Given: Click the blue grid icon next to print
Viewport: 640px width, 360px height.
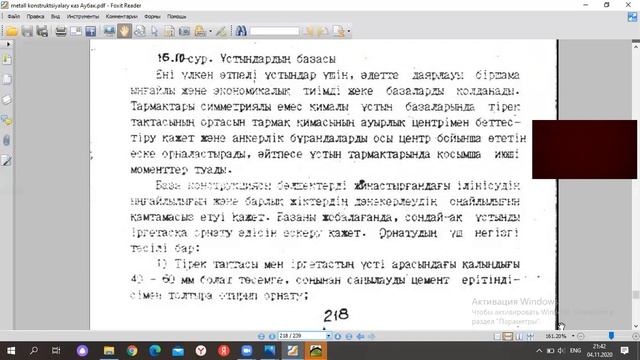Looking at the screenshot, I should [91, 31].
